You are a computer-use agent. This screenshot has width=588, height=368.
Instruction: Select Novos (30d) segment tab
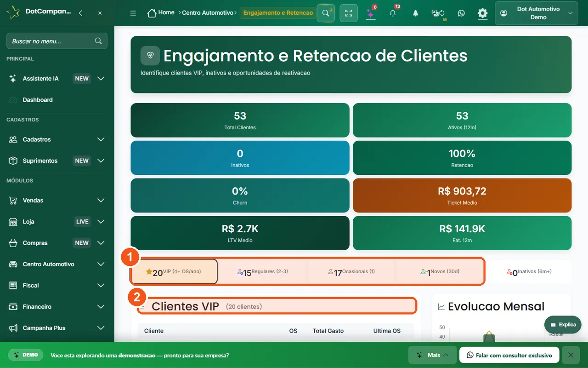440,272
